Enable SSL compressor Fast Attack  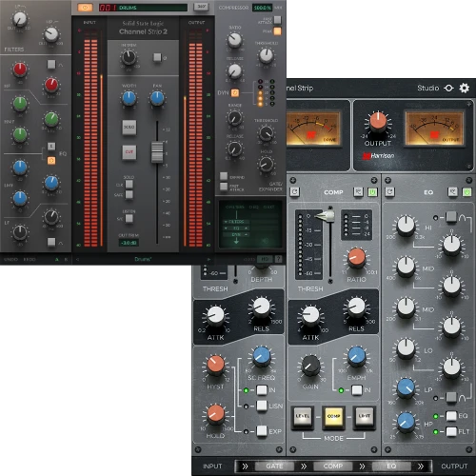(277, 20)
